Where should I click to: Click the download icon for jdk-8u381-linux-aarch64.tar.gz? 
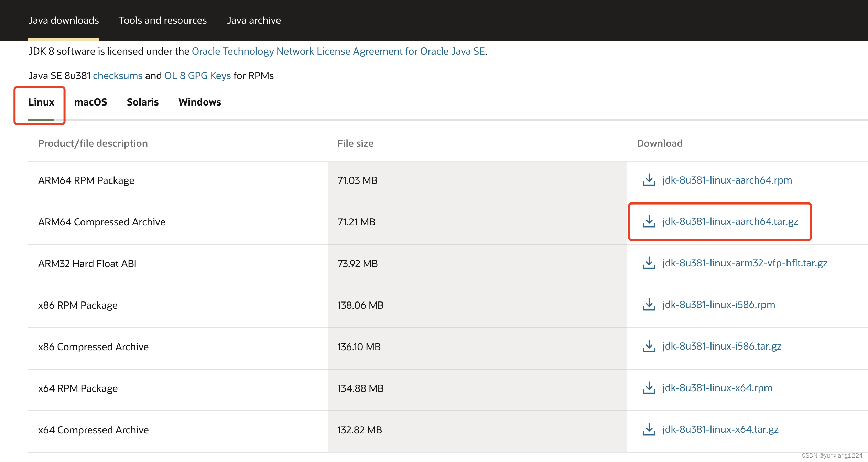click(648, 221)
